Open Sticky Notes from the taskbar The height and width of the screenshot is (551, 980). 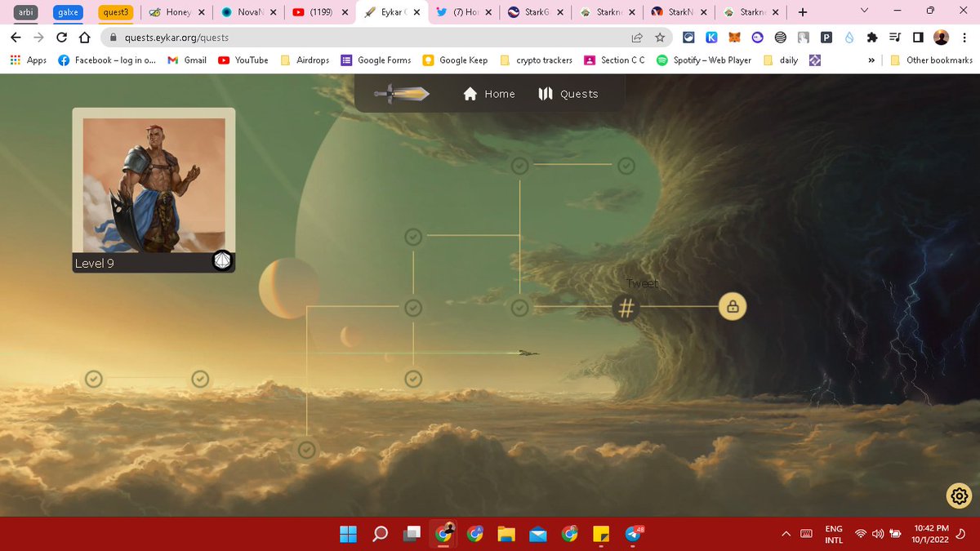pos(601,535)
